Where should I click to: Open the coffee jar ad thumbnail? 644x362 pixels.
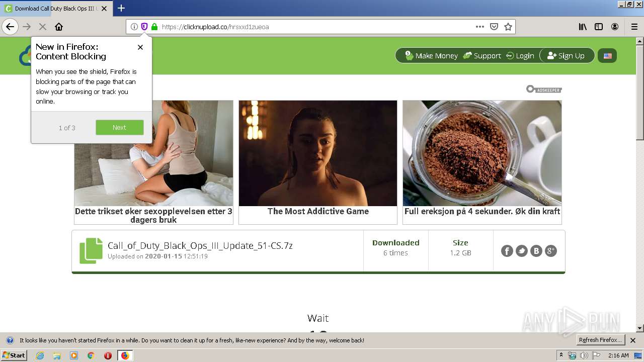pyautogui.click(x=482, y=153)
